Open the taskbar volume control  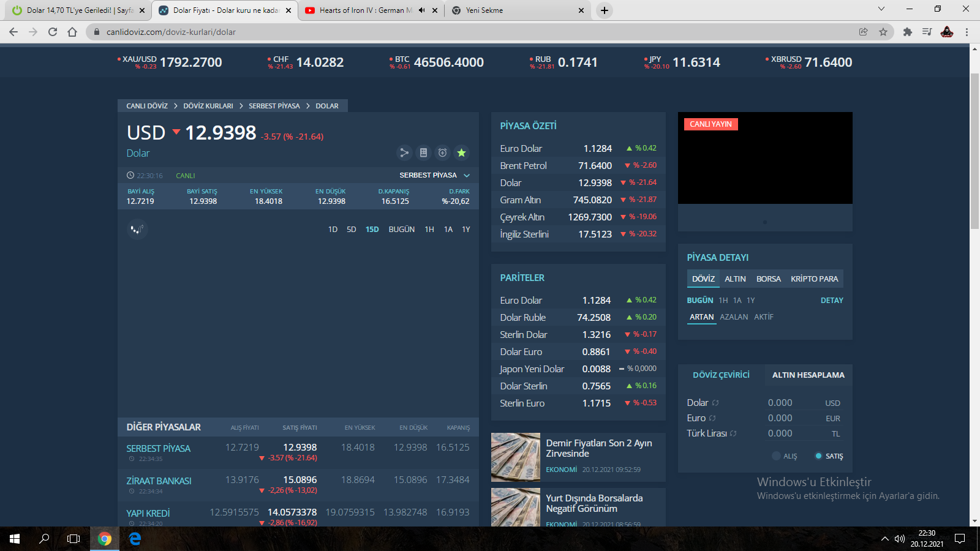(x=900, y=539)
